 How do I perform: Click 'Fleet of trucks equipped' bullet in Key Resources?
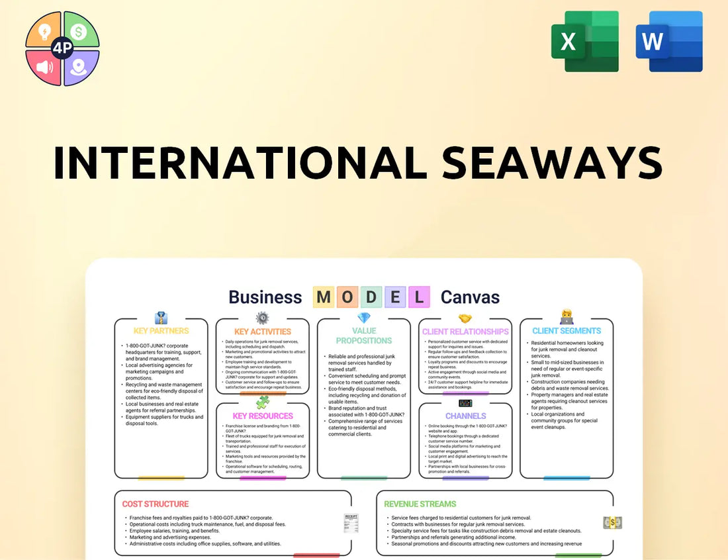[263, 439]
